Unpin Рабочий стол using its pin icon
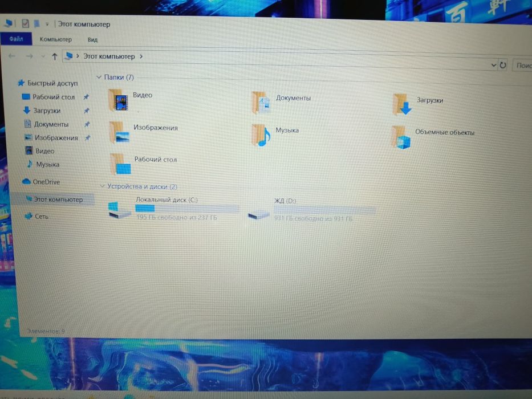 (86, 97)
